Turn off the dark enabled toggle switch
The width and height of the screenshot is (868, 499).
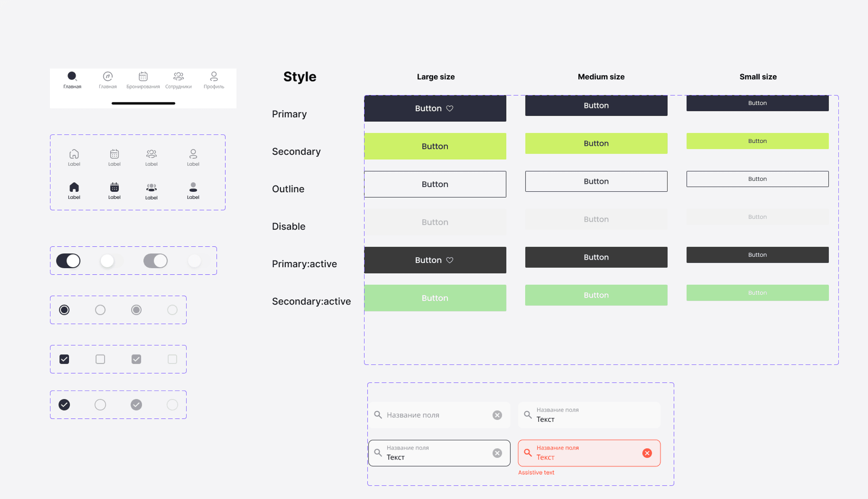tap(68, 261)
